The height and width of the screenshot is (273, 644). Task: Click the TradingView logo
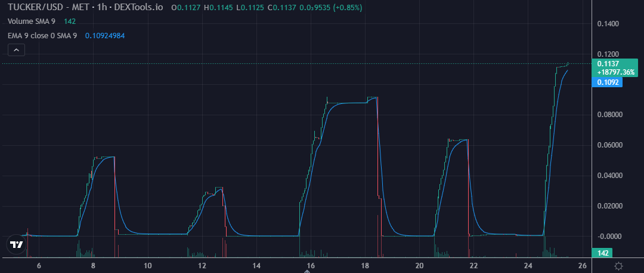(17, 244)
